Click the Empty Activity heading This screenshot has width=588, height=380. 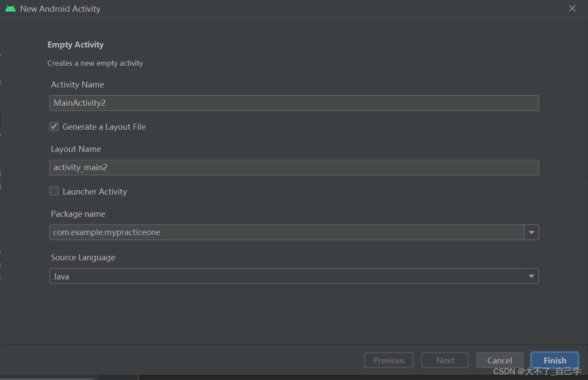click(75, 44)
